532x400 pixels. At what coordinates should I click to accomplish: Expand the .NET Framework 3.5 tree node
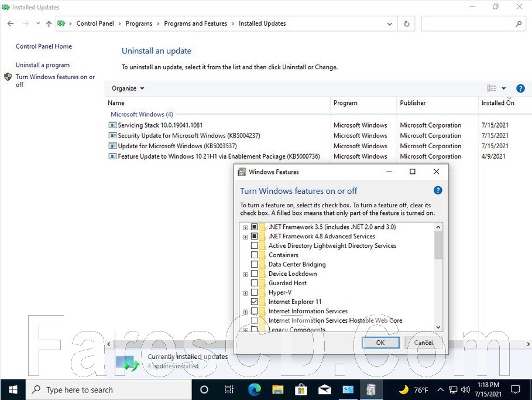(245, 227)
